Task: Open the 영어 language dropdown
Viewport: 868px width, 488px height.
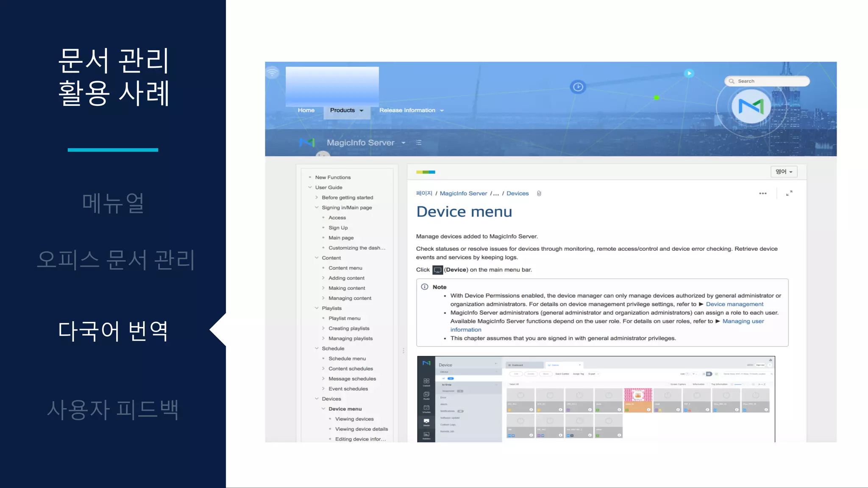Action: [x=784, y=172]
